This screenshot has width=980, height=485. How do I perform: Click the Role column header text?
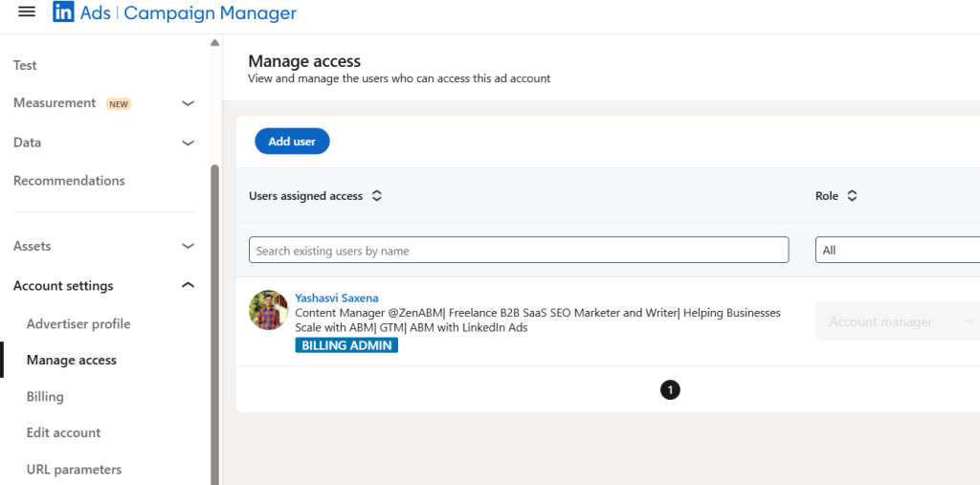tap(827, 196)
